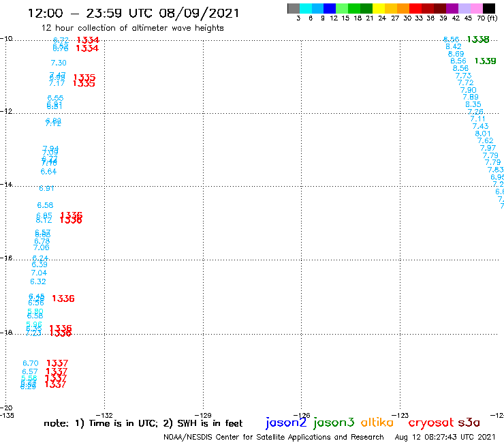Click the wave height value '7.97'
Image resolution: width=504 pixels, height=443 pixels.
click(488, 148)
